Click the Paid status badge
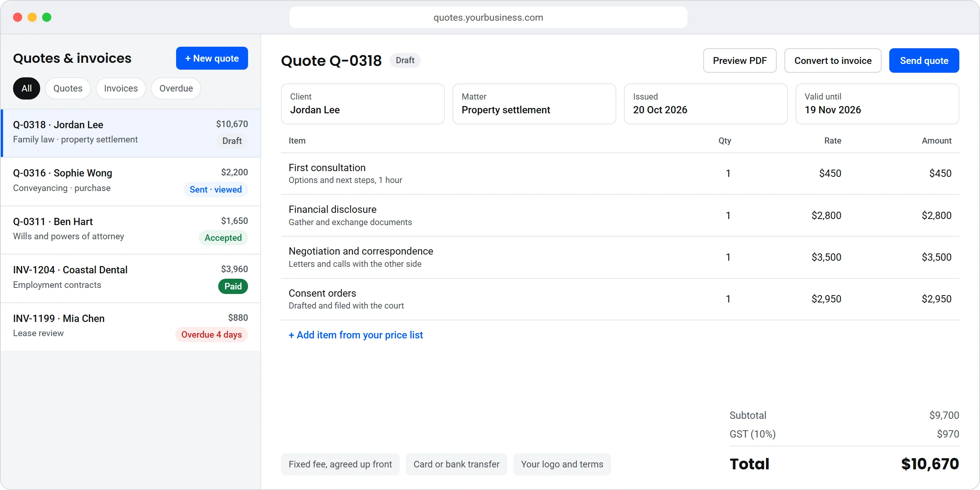Screen dimensions: 980x490 [x=233, y=286]
